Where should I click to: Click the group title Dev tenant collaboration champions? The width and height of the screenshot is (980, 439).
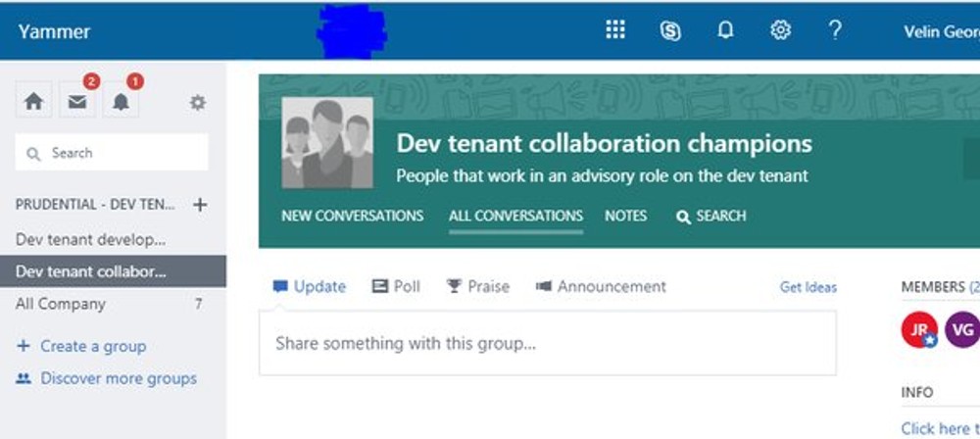point(604,143)
